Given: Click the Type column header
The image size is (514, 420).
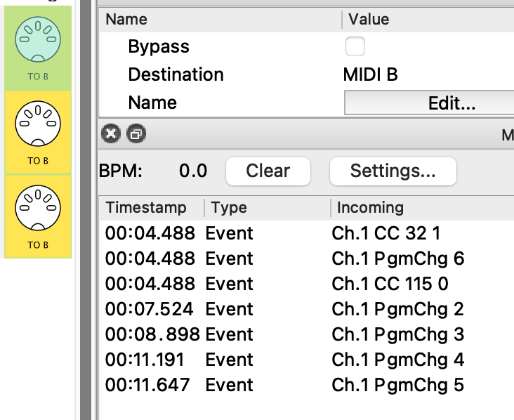Looking at the screenshot, I should click(x=229, y=208).
